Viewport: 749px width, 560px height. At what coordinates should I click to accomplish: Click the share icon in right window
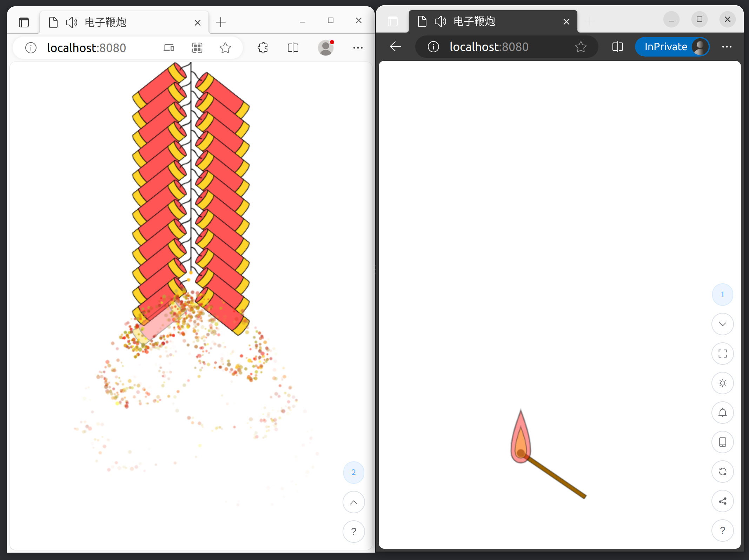[x=722, y=501]
